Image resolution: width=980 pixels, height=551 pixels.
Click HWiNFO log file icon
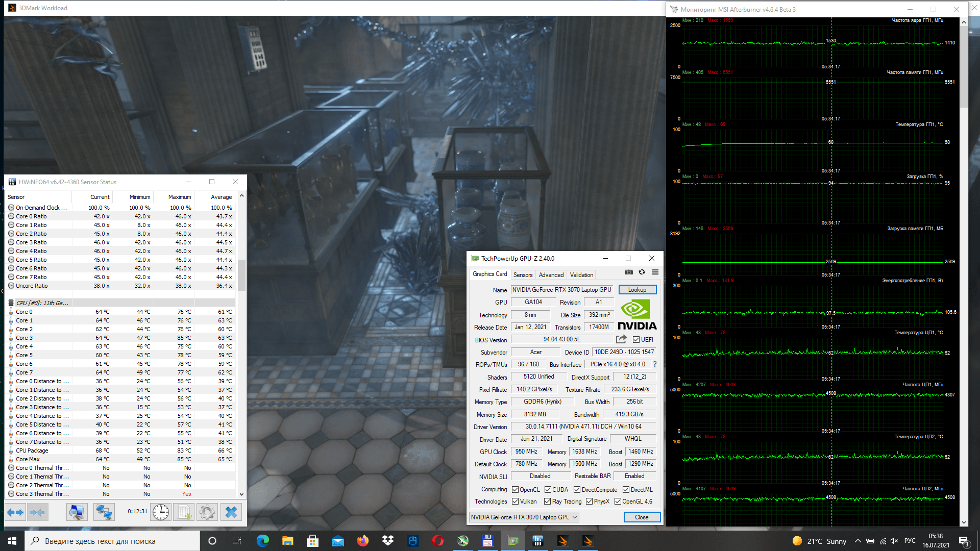[x=184, y=512]
